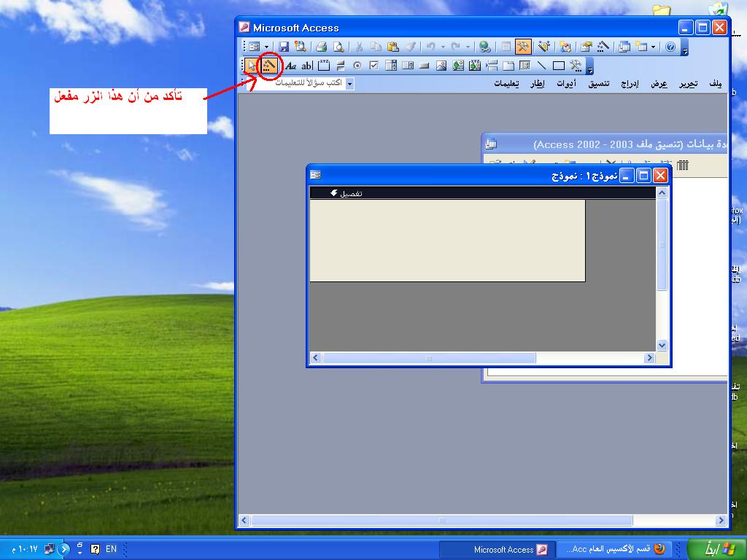Click the Insert Hyperlink globe icon
747x560 pixels.
(485, 47)
